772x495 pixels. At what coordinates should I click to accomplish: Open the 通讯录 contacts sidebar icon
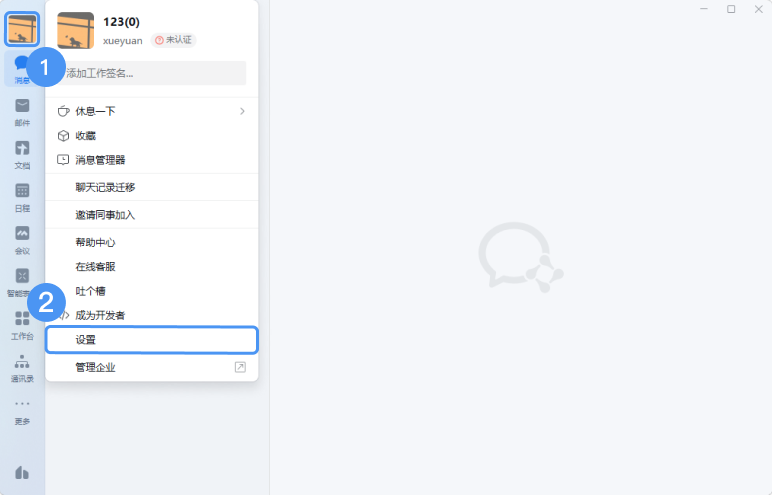(x=22, y=368)
